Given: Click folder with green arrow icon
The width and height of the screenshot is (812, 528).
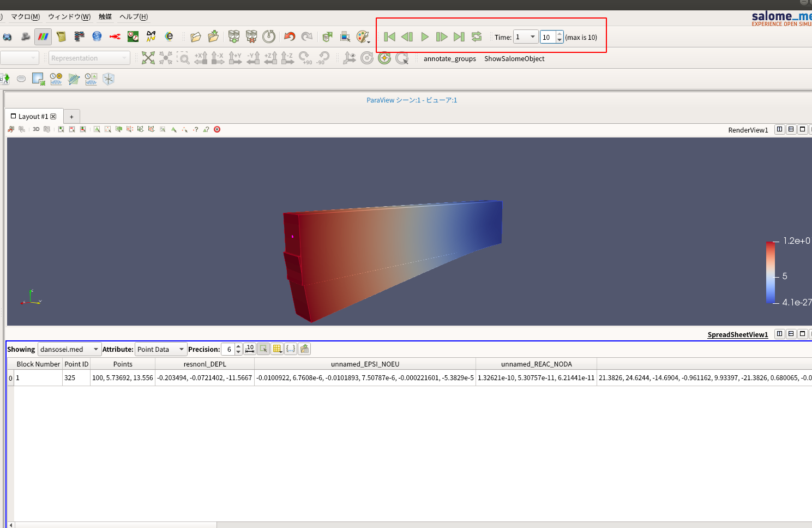Looking at the screenshot, I should (213, 37).
